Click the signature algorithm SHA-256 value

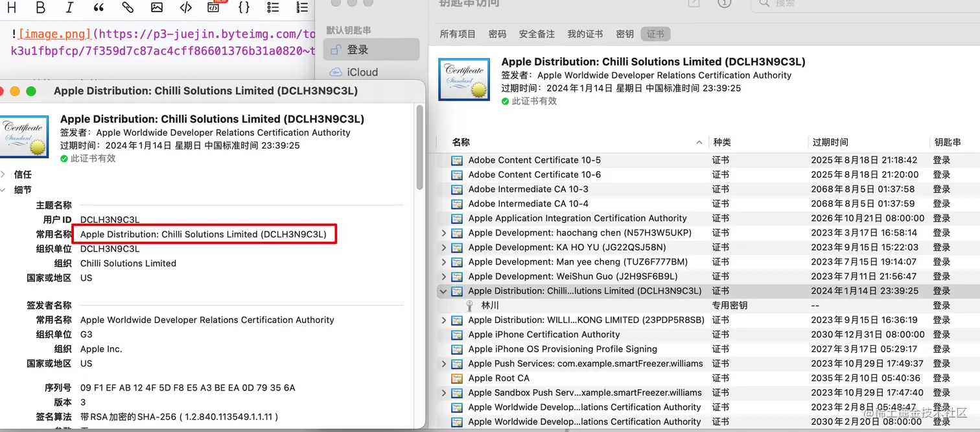pos(179,417)
